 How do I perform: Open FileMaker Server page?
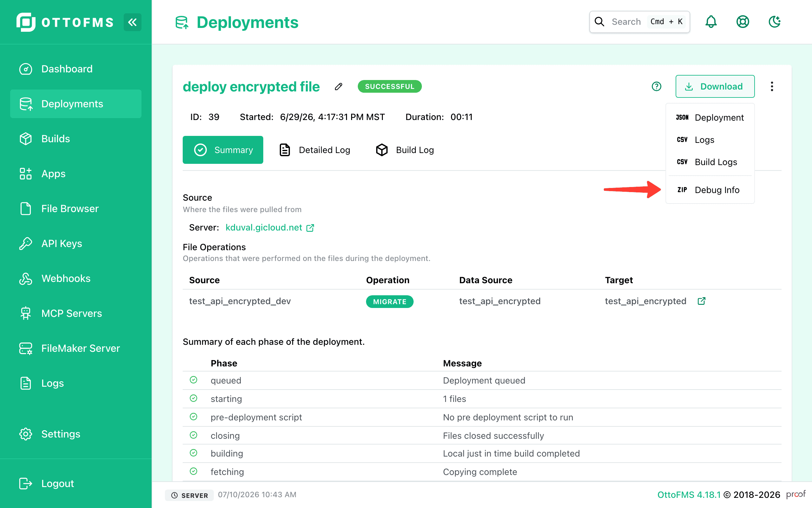[76, 348]
